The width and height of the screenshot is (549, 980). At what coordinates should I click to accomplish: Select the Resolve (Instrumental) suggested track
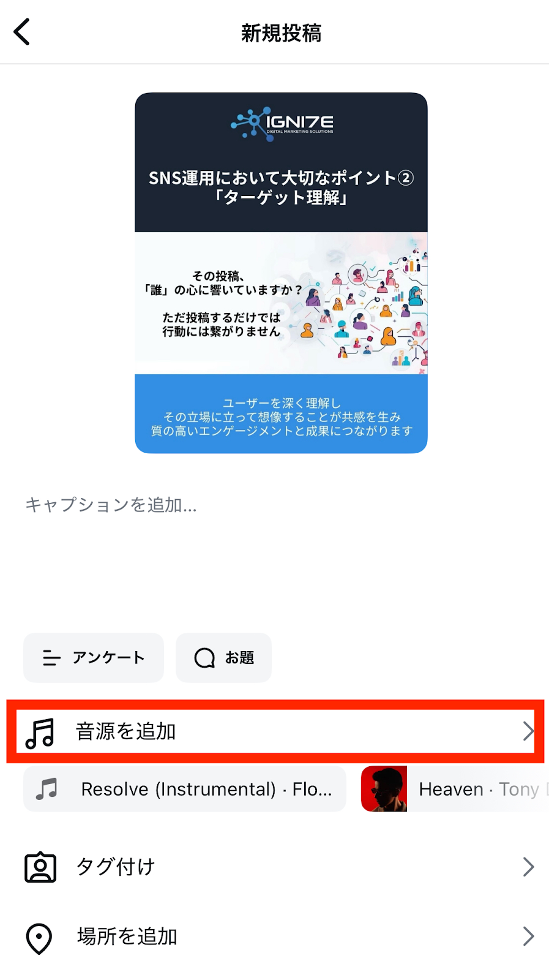coord(185,789)
